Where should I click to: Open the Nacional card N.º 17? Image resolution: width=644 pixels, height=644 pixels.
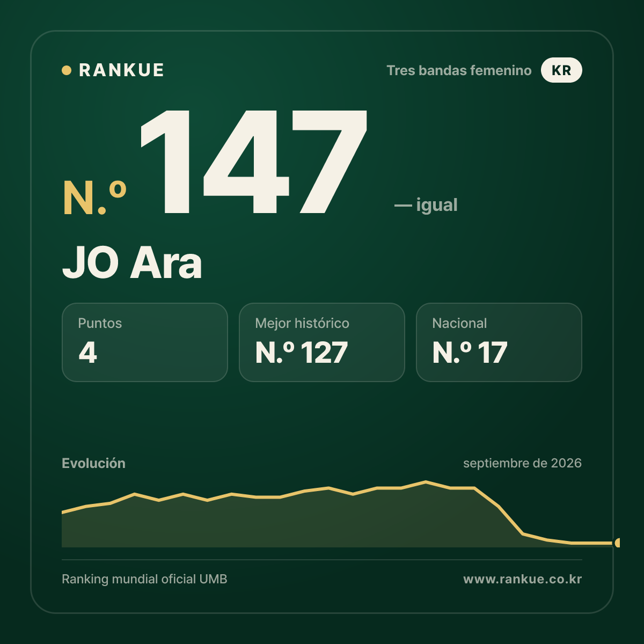coord(499,342)
